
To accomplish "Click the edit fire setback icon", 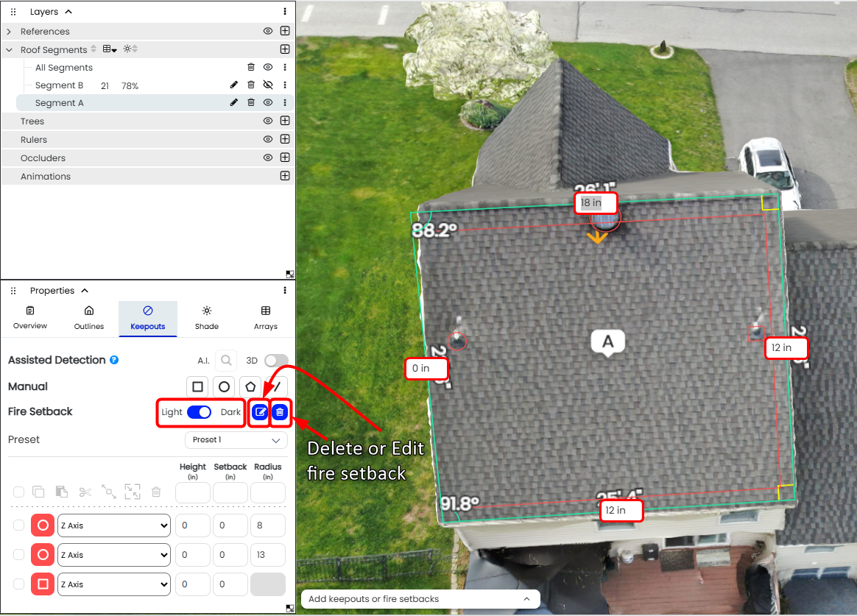I will point(259,412).
